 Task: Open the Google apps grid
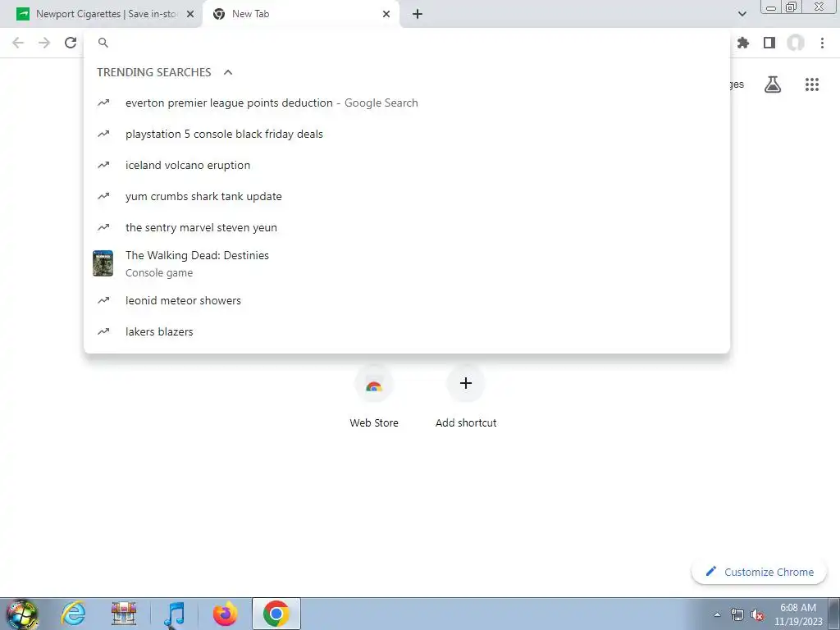[812, 84]
